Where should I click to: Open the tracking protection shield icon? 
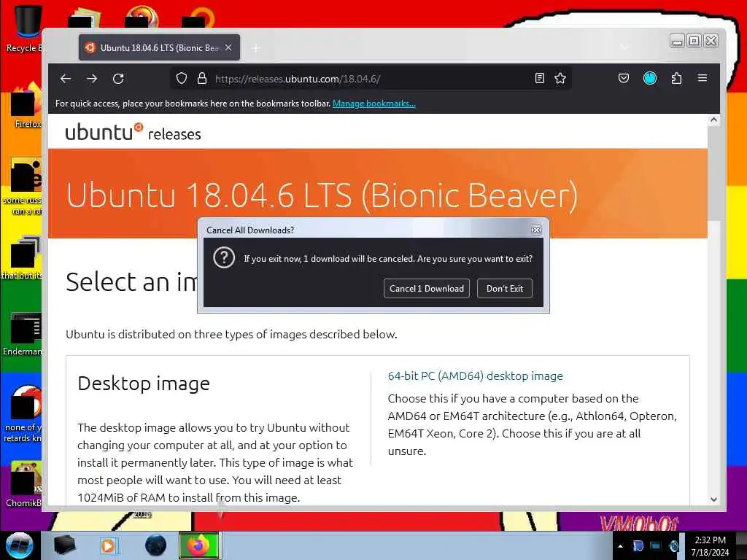(182, 79)
